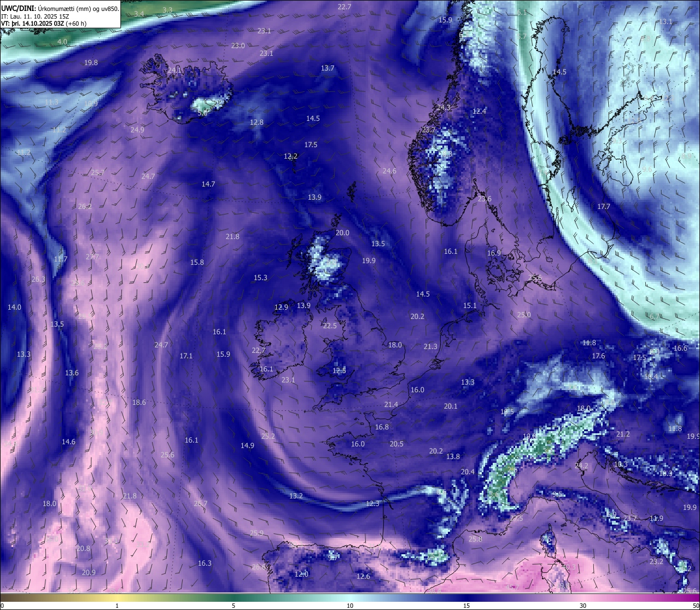This screenshot has width=700, height=610.
Task: Click the map value 15.1
Action: (x=470, y=305)
